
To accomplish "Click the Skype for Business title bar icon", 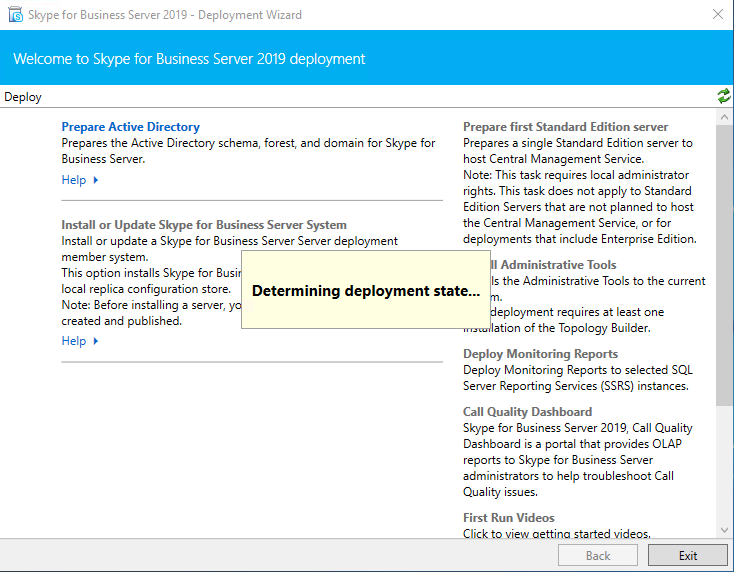I will 16,15.
